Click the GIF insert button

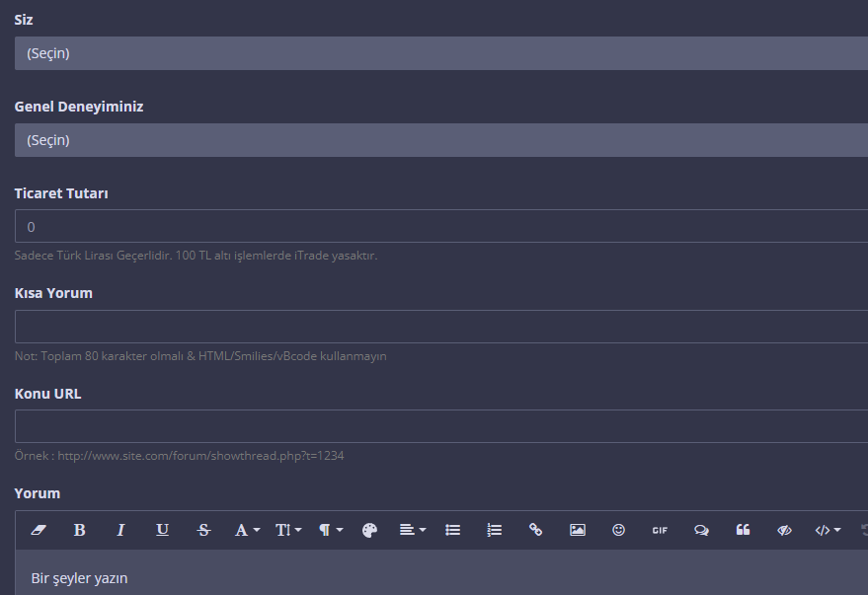coord(660,530)
